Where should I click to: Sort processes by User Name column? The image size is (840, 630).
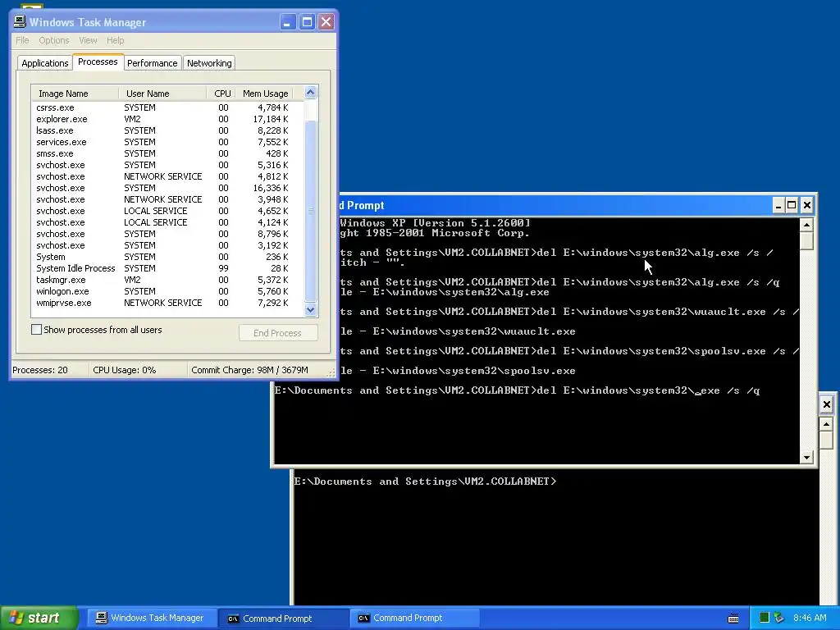(162, 94)
